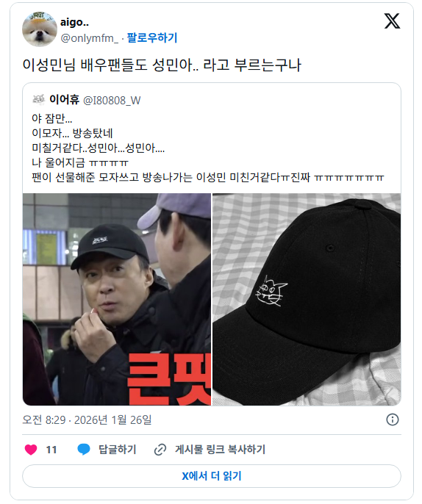This screenshot has width=422, height=504.
Task: Click the quoted tweet body text
Action: tap(208, 148)
